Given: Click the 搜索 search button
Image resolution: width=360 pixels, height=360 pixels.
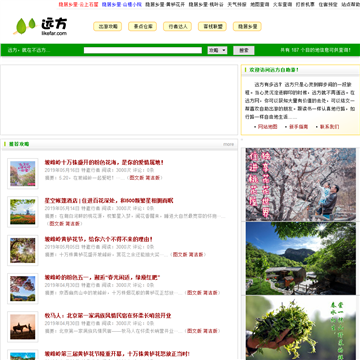Looking at the screenshot, I should [x=244, y=50].
